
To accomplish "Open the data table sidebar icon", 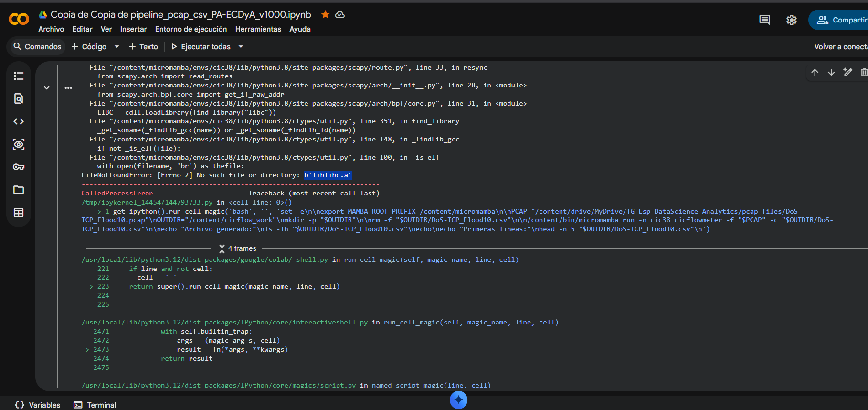I will (x=19, y=213).
